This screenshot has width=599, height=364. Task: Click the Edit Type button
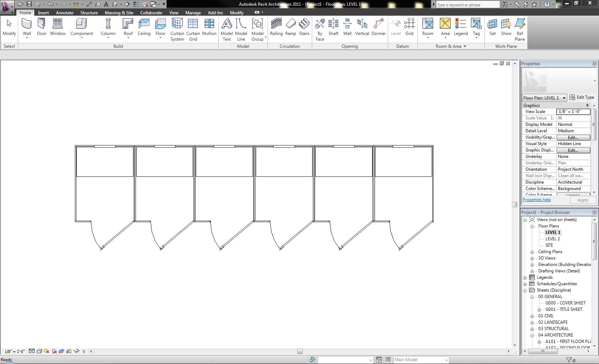[582, 97]
